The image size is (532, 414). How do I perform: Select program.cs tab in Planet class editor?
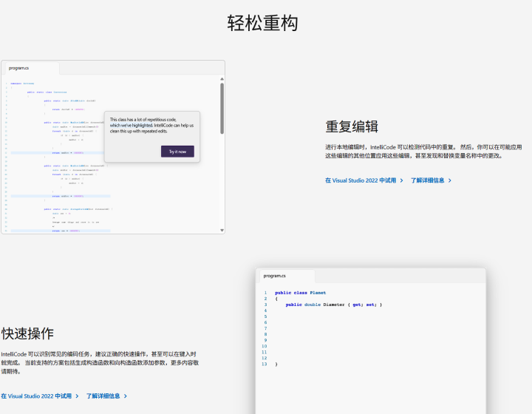[x=275, y=276]
